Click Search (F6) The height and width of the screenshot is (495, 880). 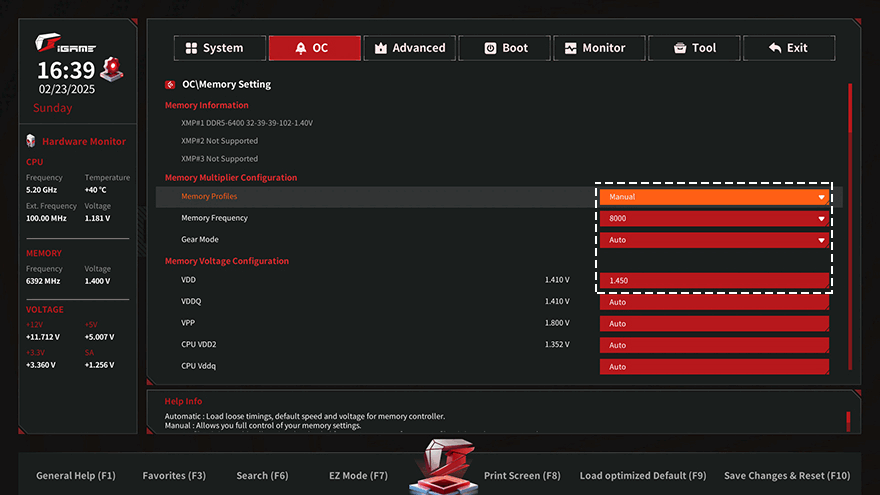tap(262, 475)
